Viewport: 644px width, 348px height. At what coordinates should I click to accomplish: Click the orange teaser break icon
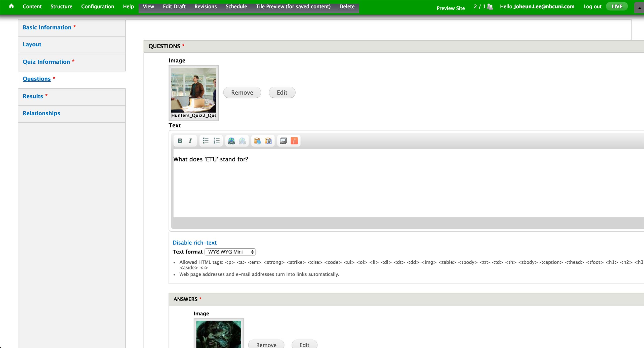294,141
